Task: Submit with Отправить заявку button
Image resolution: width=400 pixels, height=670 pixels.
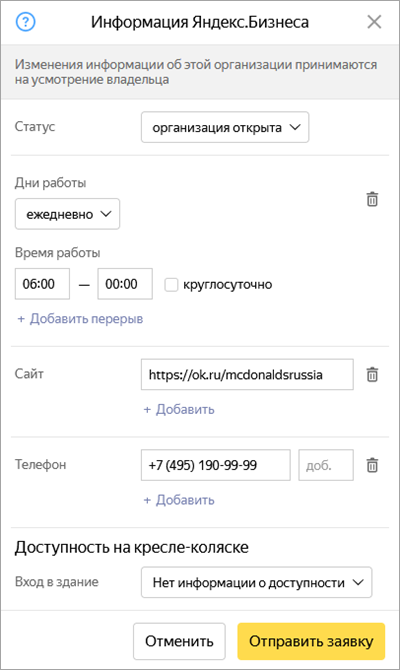Action: click(311, 641)
